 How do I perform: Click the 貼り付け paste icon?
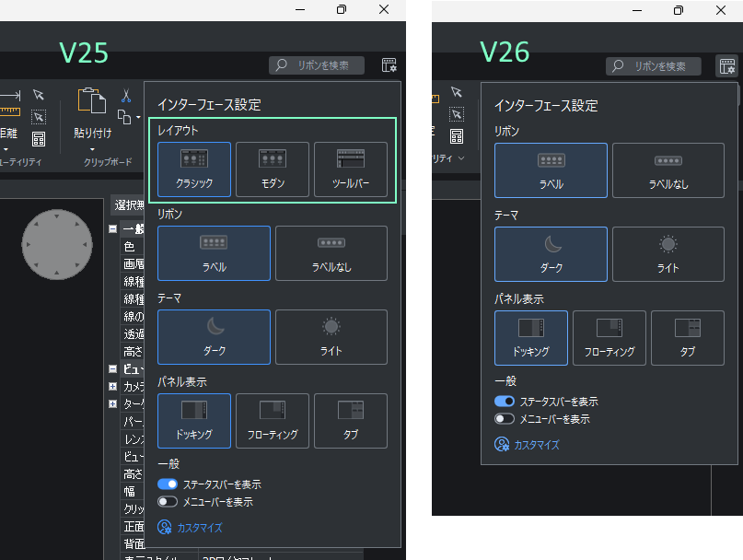coord(90,99)
